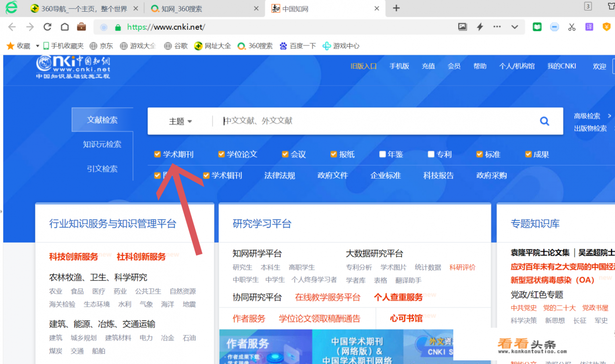The image size is (615, 364).
Task: Reload the page with refresh icon
Action: click(x=47, y=27)
